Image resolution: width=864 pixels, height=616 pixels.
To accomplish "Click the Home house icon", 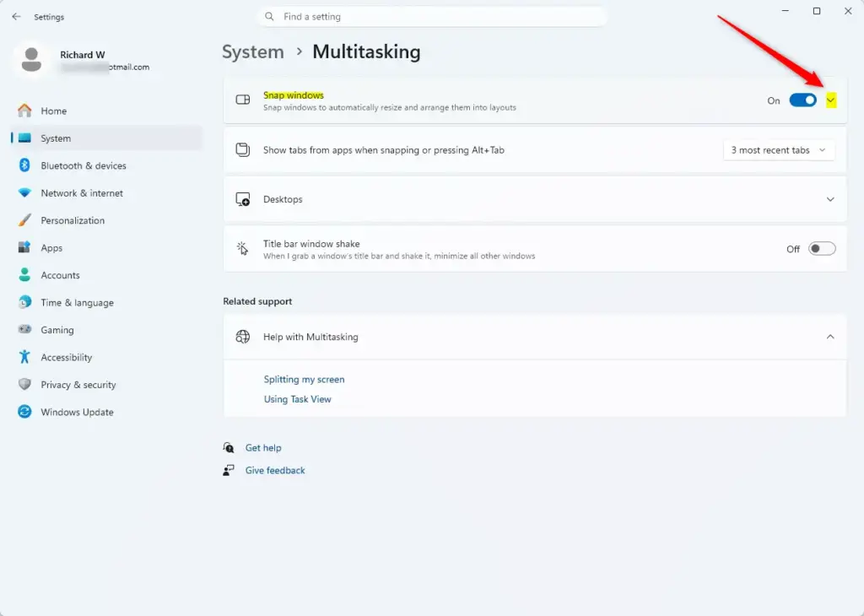I will [24, 111].
